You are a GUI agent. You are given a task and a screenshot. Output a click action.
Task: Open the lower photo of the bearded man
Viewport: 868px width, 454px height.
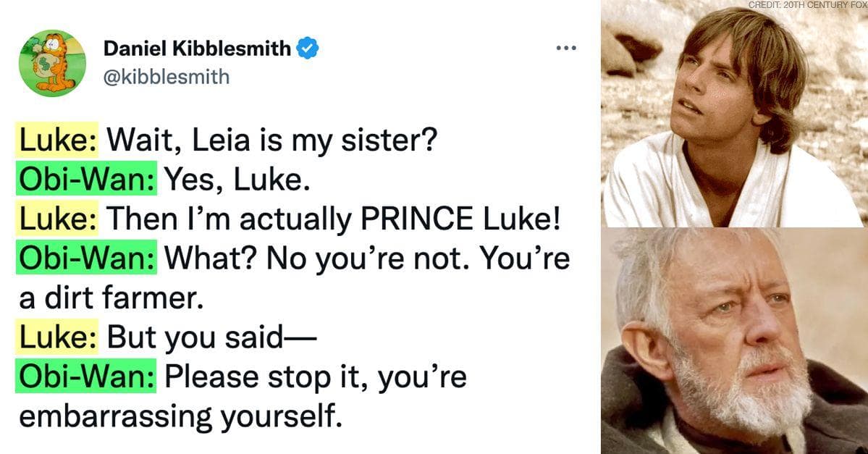[x=734, y=340]
